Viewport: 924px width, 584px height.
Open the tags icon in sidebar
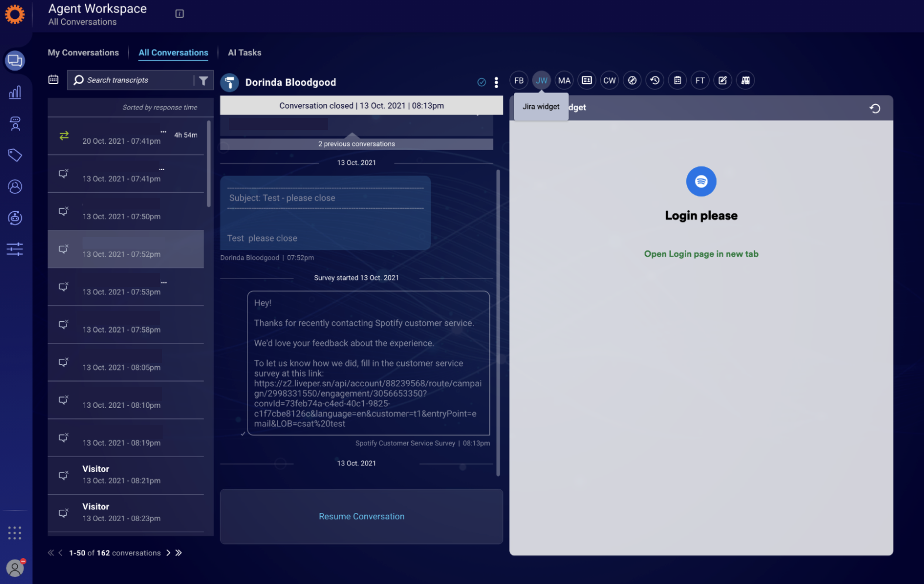click(15, 155)
